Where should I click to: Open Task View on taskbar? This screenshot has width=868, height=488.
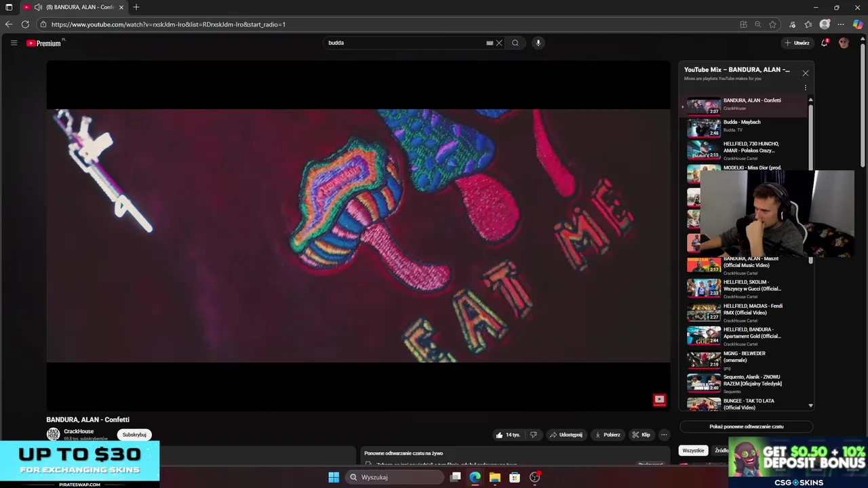tap(456, 477)
